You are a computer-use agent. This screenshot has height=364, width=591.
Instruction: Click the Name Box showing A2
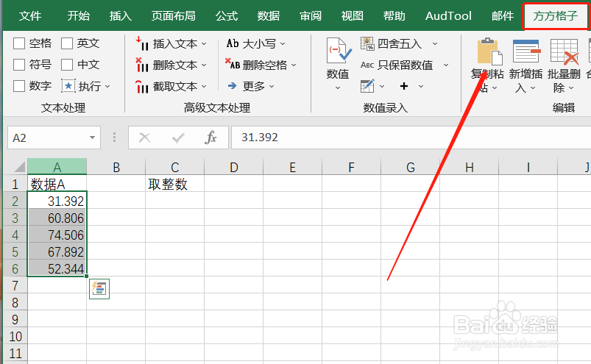coord(54,138)
